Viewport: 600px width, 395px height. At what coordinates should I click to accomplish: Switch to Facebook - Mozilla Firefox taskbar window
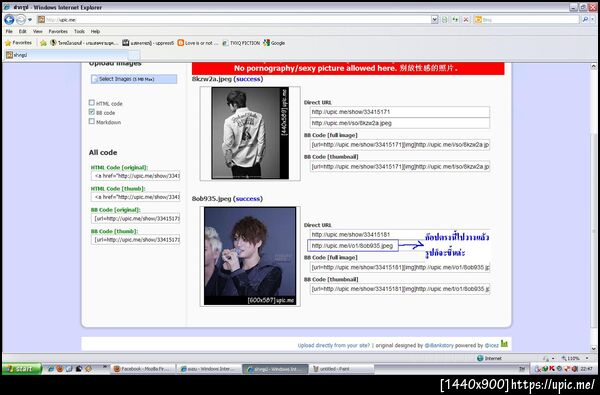point(143,369)
